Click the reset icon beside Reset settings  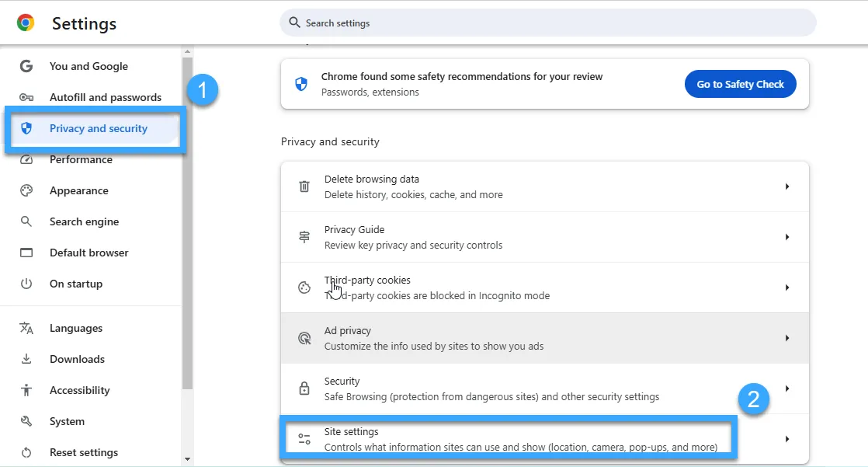26,452
